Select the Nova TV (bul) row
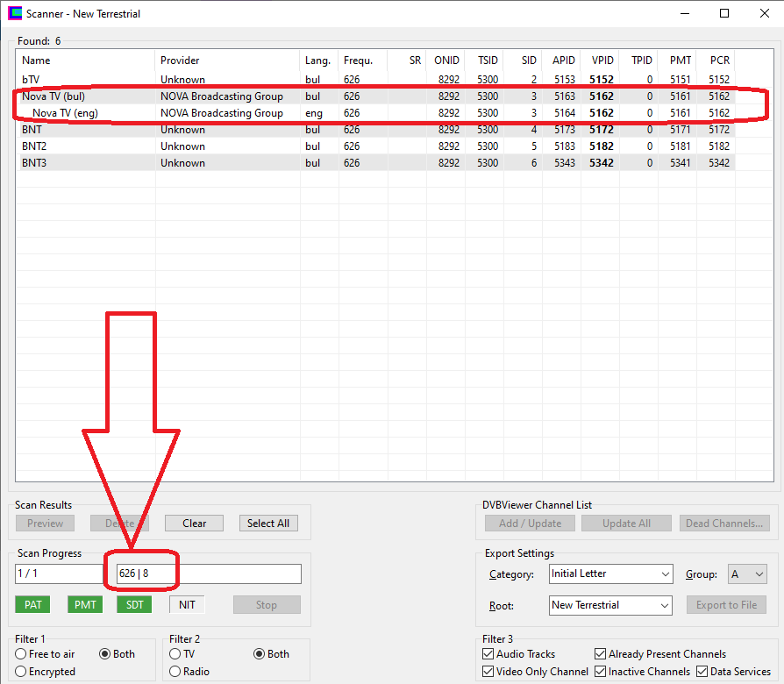 point(375,96)
